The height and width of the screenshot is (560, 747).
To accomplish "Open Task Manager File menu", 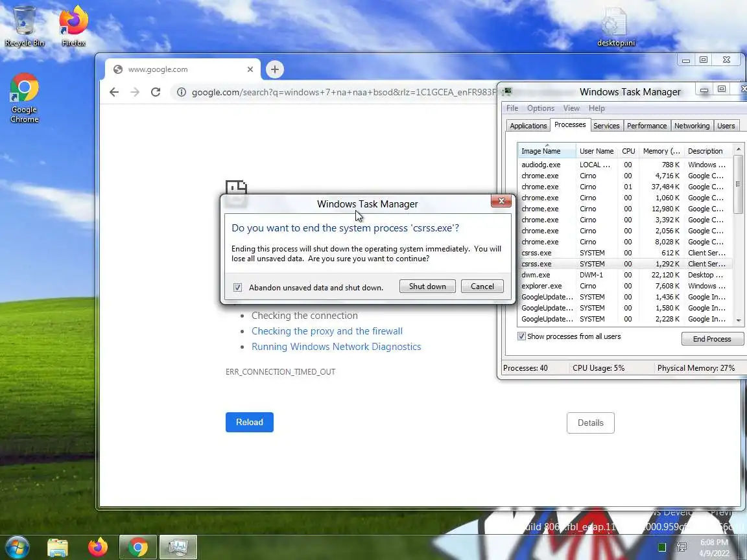I will [512, 108].
